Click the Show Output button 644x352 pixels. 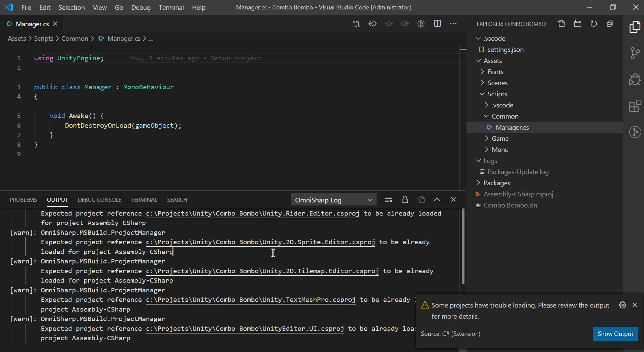click(615, 334)
